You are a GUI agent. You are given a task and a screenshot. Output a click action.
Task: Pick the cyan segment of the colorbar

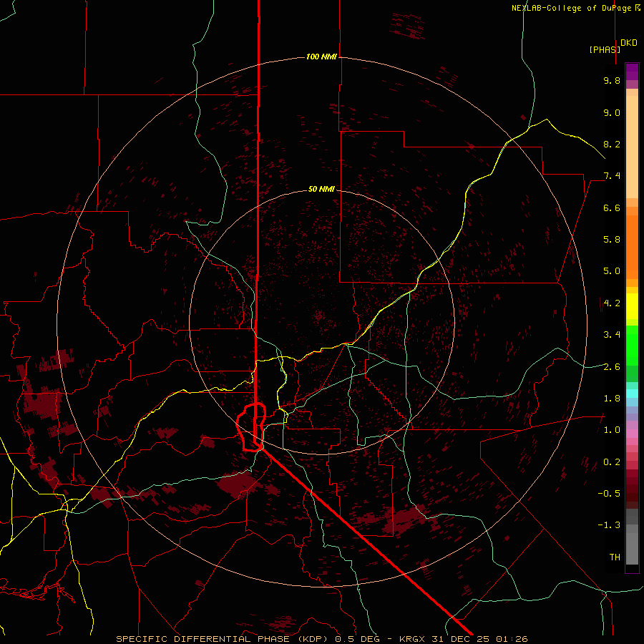point(632,394)
